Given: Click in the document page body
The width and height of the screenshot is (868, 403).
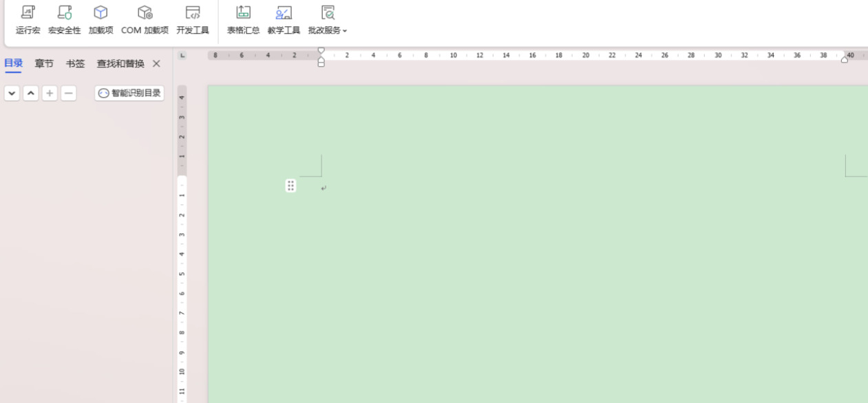Looking at the screenshot, I should tap(538, 244).
